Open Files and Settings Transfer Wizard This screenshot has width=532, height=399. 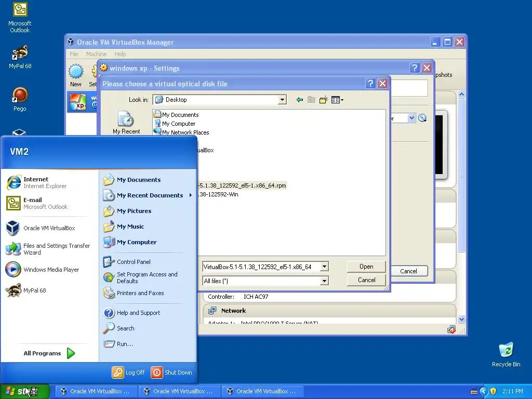pyautogui.click(x=49, y=249)
